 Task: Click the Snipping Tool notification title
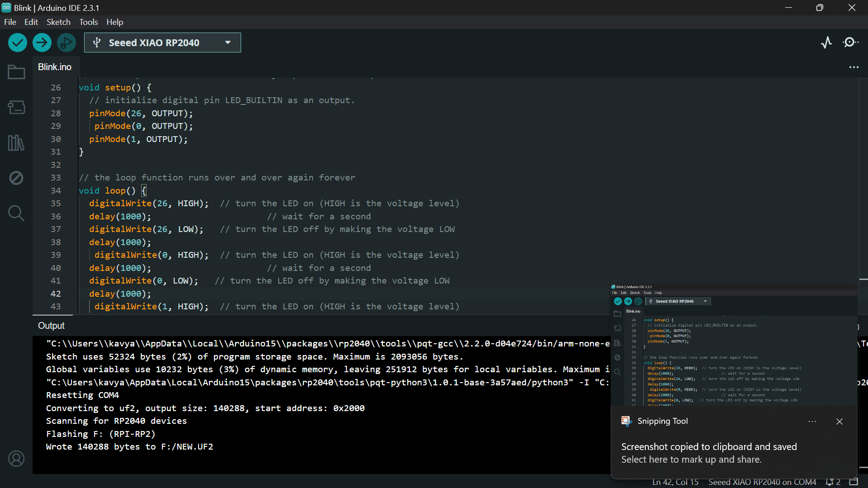point(662,421)
